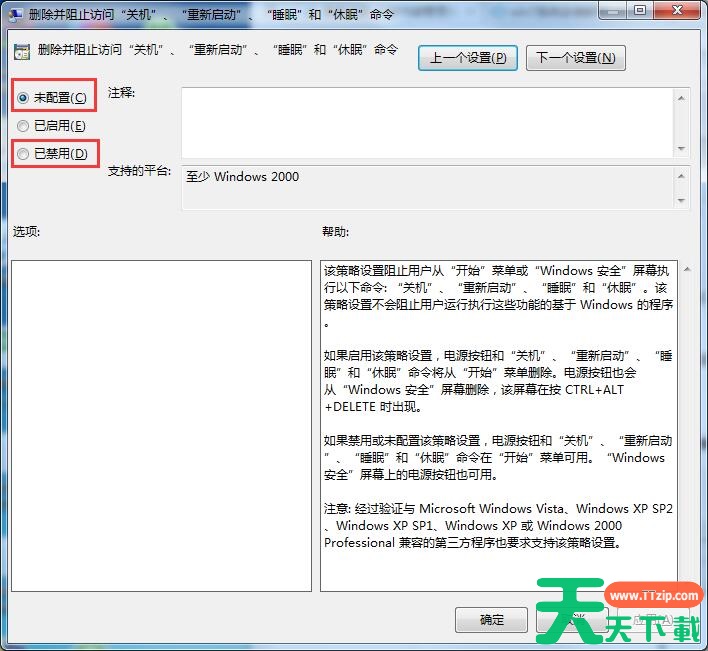Click the 选项 options list pane
The height and width of the screenshot is (651, 708).
pos(161,426)
